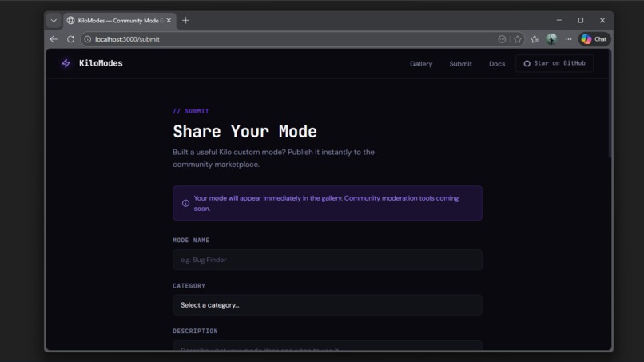The height and width of the screenshot is (362, 644).
Task: Click the info icon in the purple notice
Action: coord(185,203)
